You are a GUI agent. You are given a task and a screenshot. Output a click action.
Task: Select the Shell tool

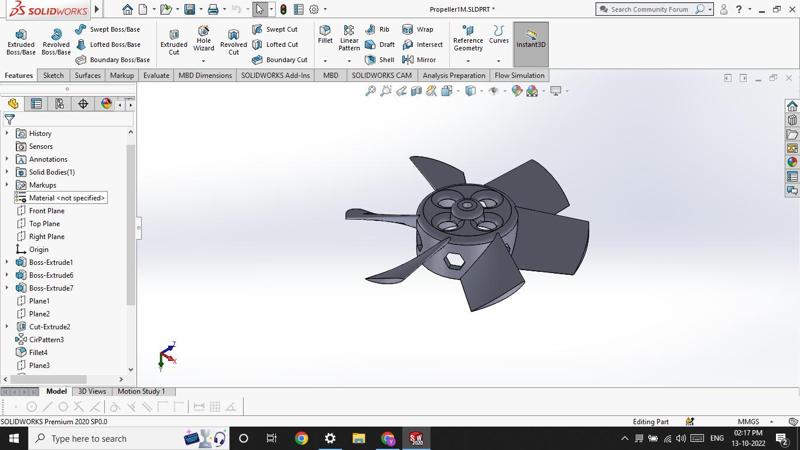(x=380, y=60)
